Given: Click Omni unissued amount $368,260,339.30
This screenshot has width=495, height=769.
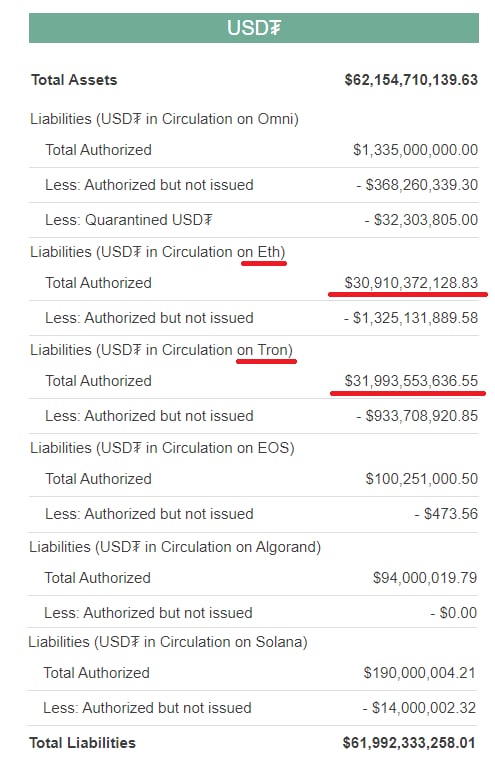Looking at the screenshot, I should pyautogui.click(x=417, y=185).
